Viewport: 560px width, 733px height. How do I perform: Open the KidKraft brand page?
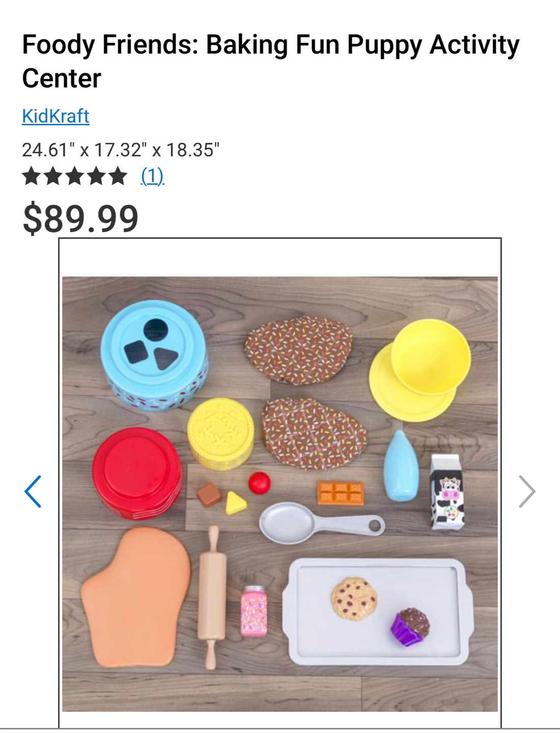coord(55,116)
